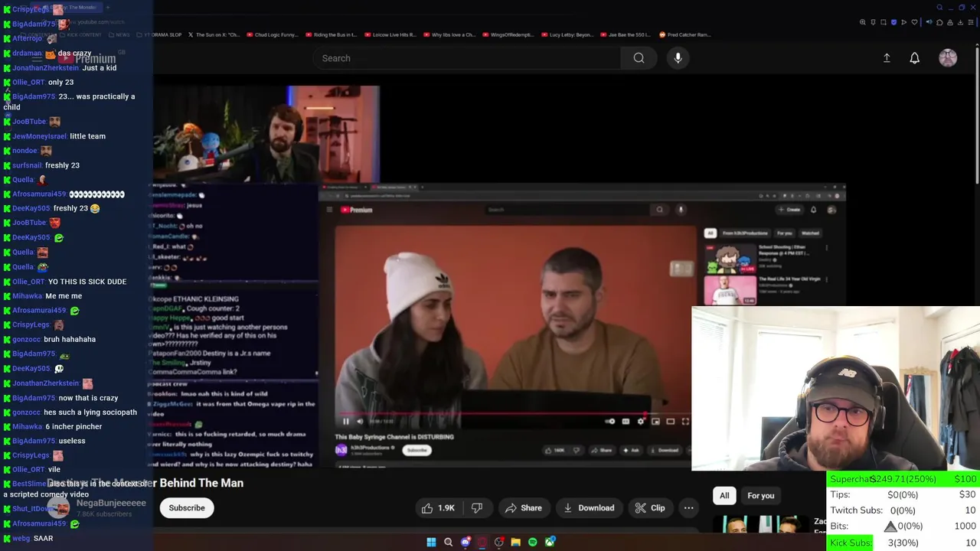The image size is (980, 551).
Task: Select the For you chip
Action: [x=761, y=496]
